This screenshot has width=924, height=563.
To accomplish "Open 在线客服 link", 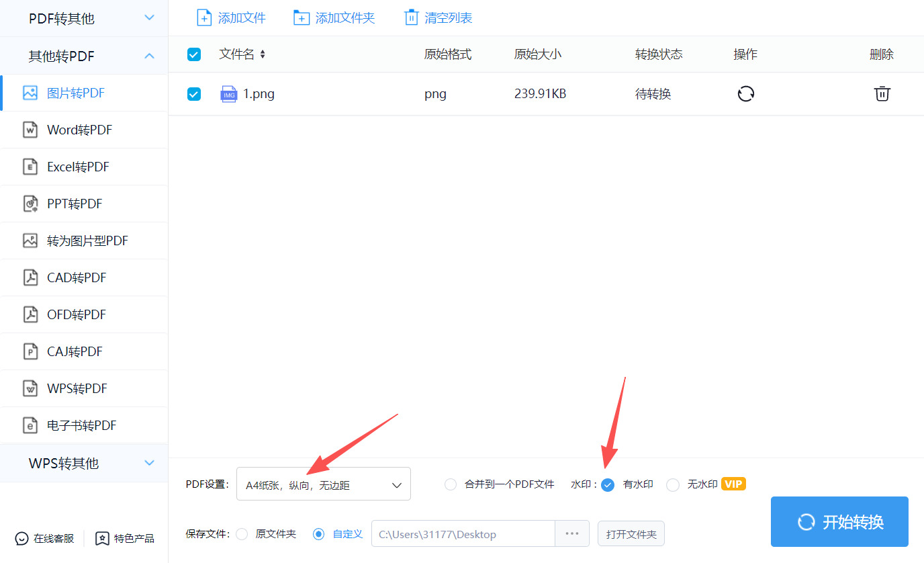I will click(x=54, y=538).
